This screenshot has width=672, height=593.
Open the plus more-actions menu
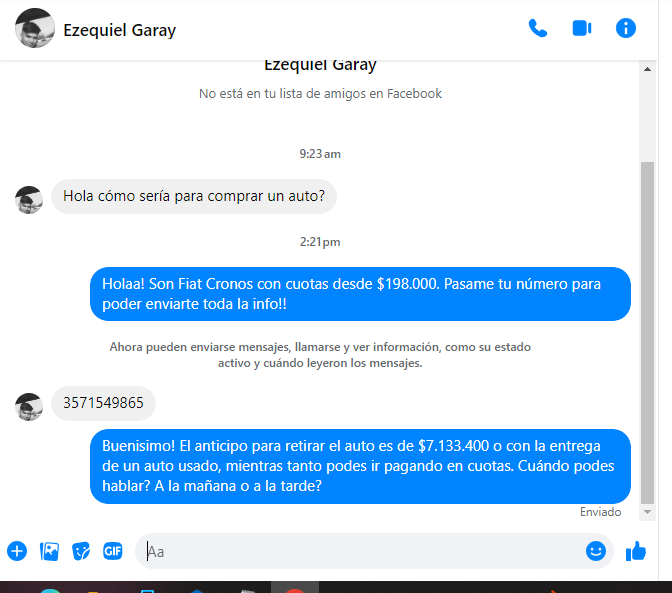(17, 551)
